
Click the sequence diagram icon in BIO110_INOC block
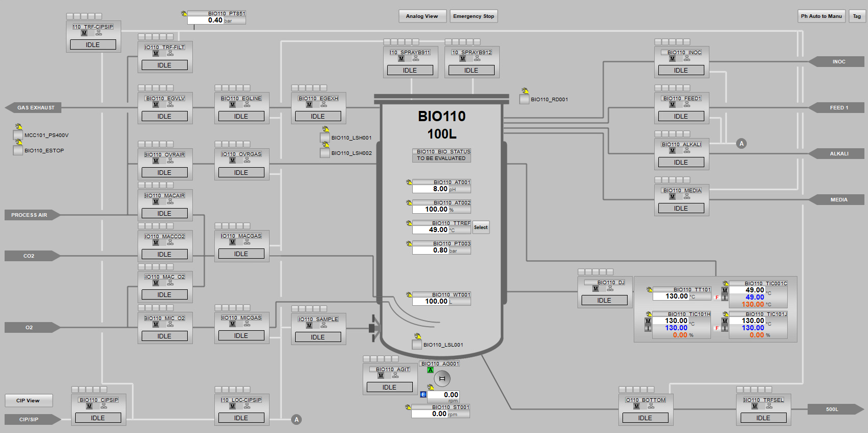tap(686, 59)
